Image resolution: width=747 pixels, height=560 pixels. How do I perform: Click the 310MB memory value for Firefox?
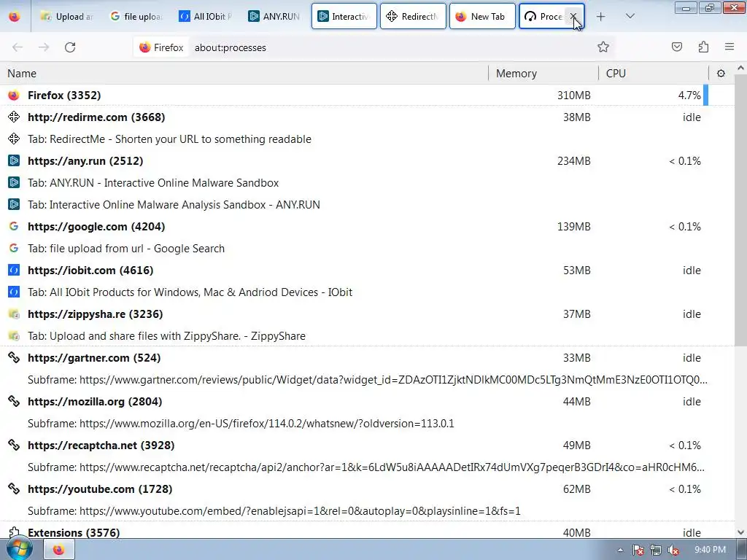[x=573, y=96]
